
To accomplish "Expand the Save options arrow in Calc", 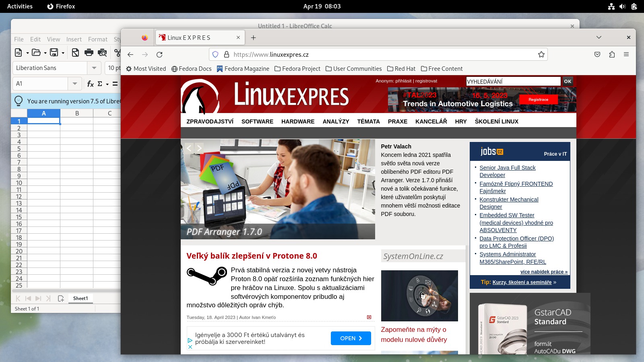I will point(63,53).
